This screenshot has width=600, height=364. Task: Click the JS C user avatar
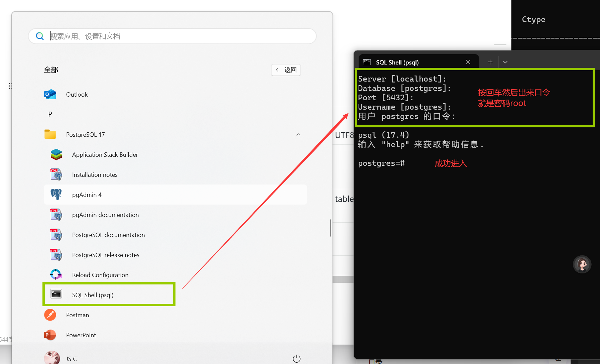tap(52, 358)
